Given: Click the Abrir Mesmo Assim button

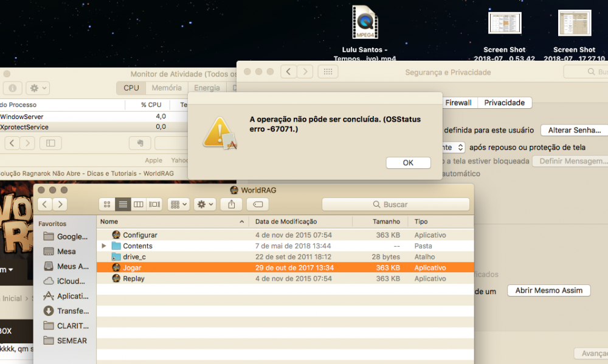Looking at the screenshot, I should tap(548, 290).
